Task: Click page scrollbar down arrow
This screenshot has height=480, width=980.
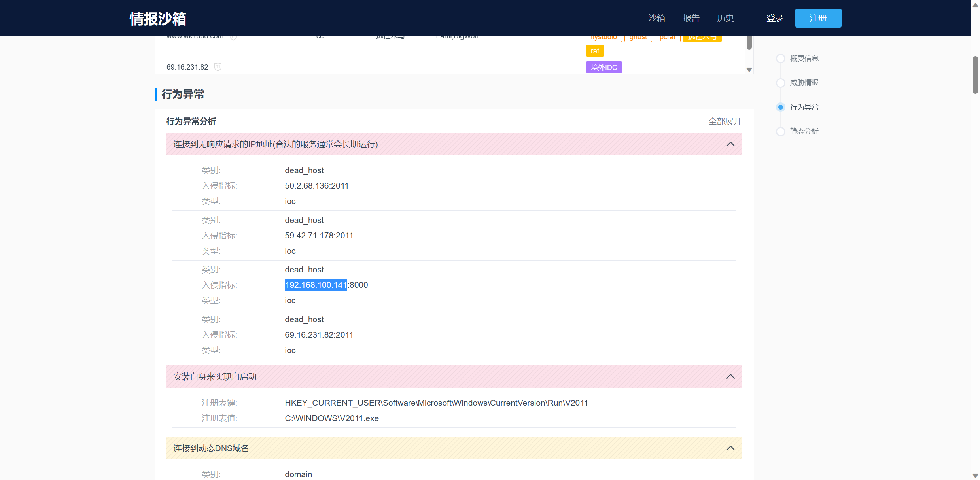Action: (x=975, y=476)
